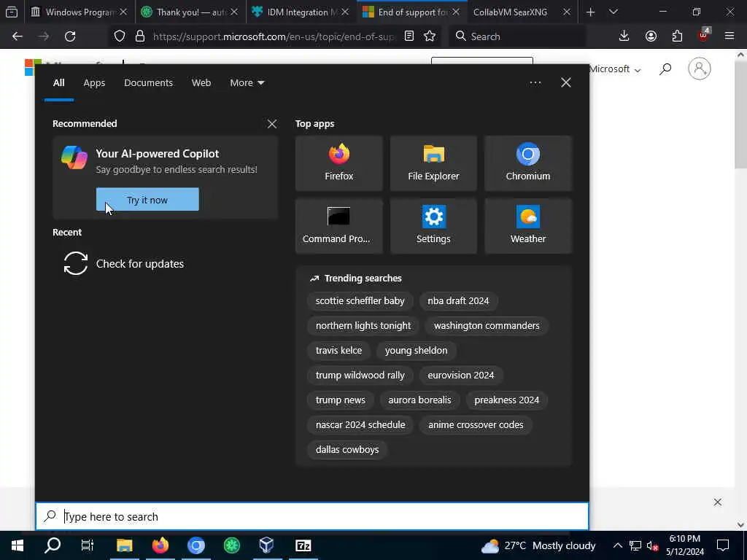747x560 pixels.
Task: Open File Explorer from the taskbar
Action: pos(124,545)
